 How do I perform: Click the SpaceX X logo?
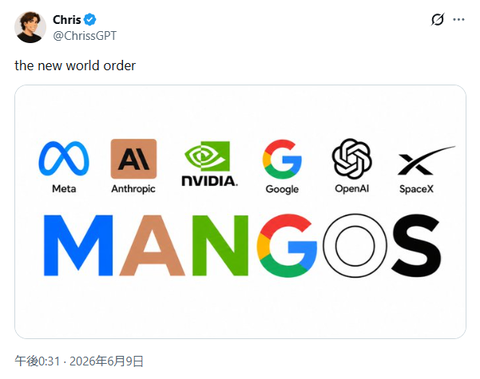426,161
